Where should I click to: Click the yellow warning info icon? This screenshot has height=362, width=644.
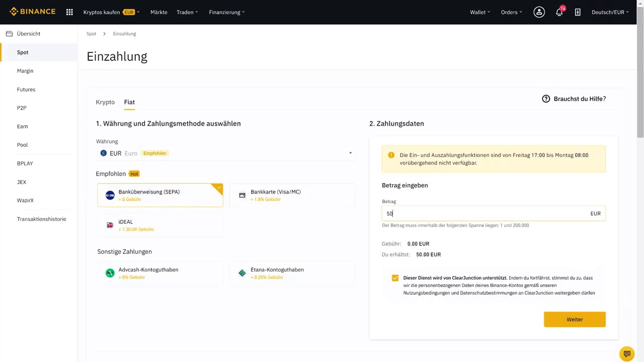391,155
